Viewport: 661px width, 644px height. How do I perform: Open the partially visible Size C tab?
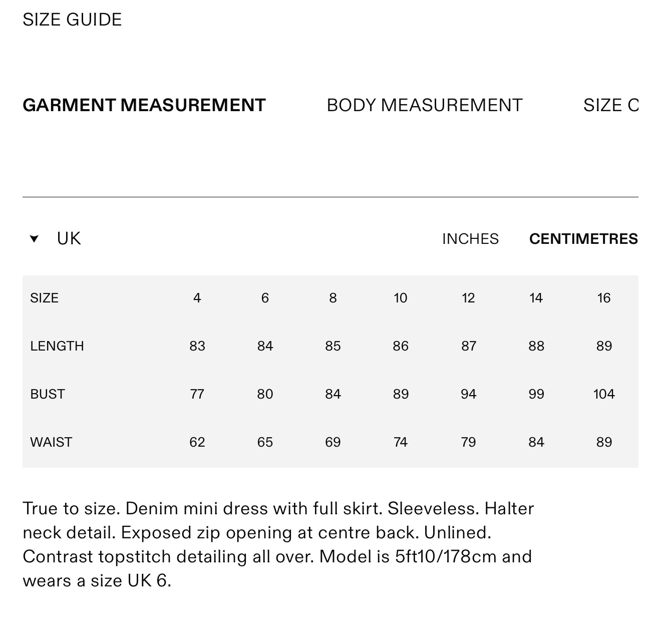611,105
